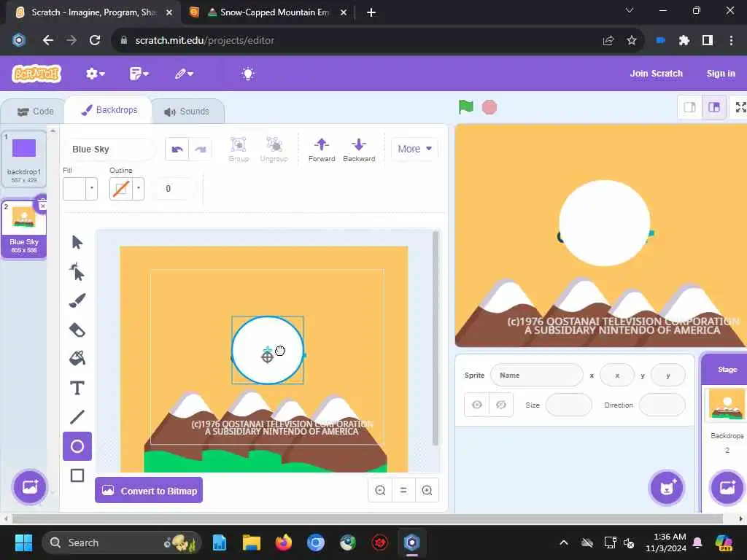Click the white Fill color swatch
The width and height of the screenshot is (747, 560).
(74, 189)
